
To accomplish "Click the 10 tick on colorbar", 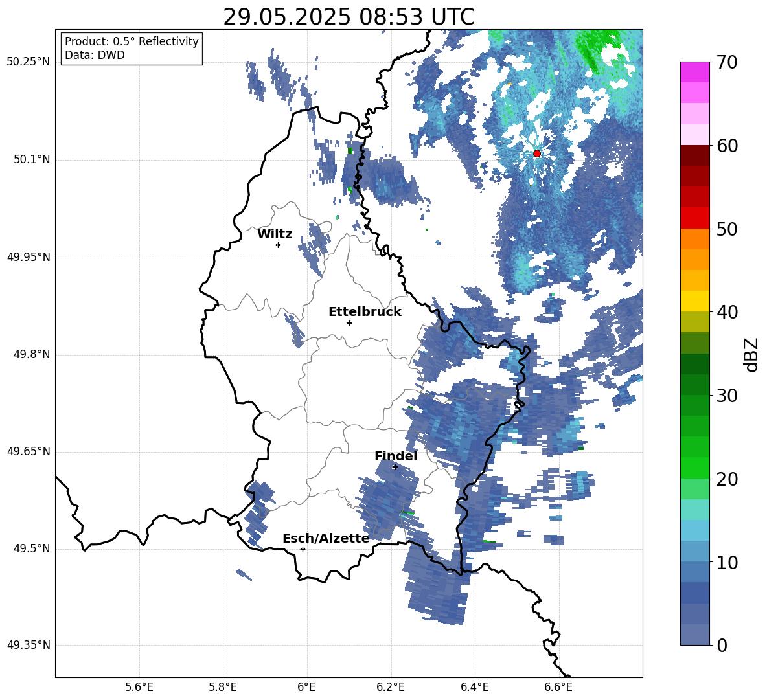I will pos(727,562).
